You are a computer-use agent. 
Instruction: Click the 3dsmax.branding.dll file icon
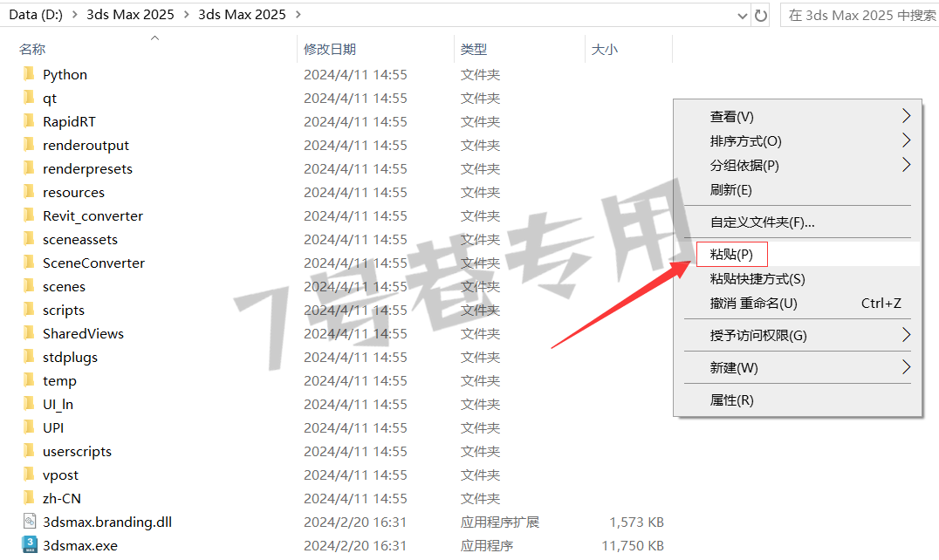pos(30,522)
